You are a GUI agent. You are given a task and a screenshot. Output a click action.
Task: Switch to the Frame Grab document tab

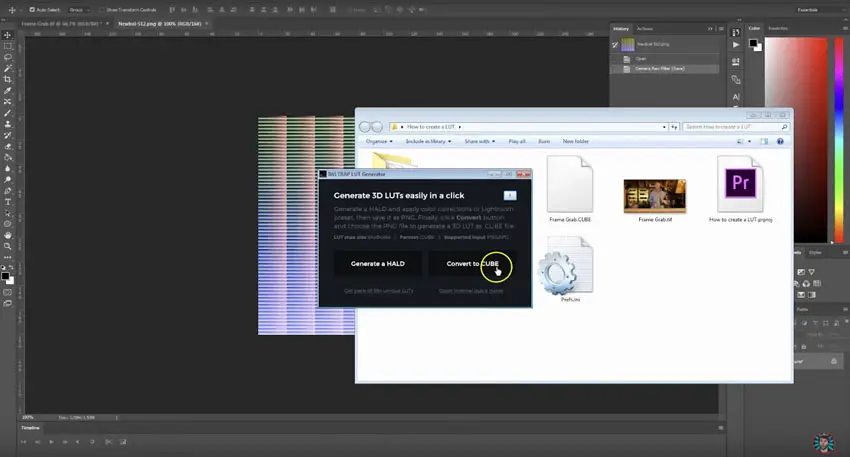point(65,24)
